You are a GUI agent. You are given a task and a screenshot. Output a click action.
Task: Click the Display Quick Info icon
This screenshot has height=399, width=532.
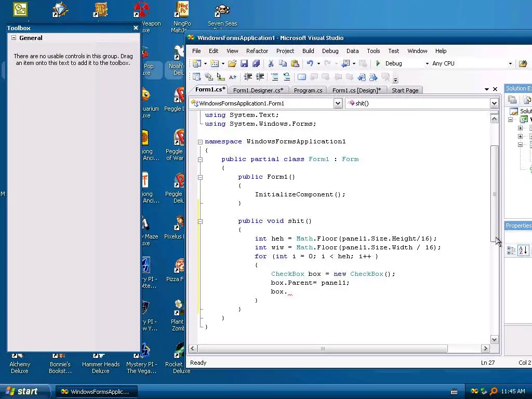(220, 77)
